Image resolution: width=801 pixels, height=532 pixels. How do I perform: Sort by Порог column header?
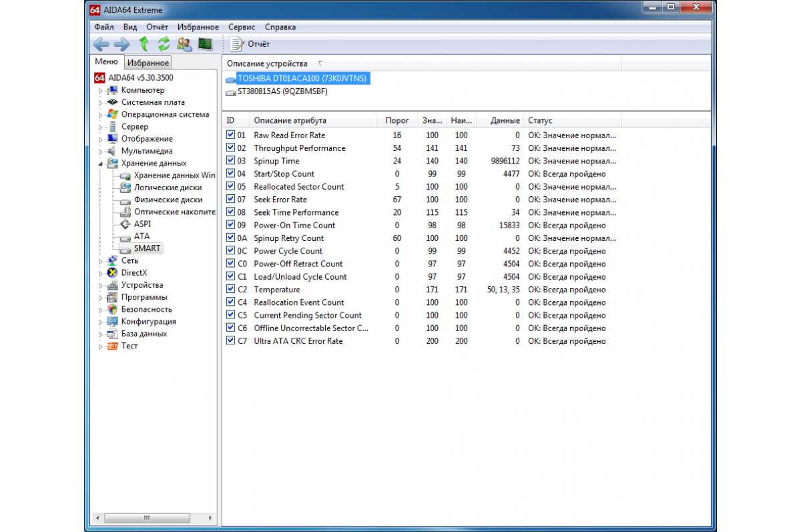pos(398,121)
